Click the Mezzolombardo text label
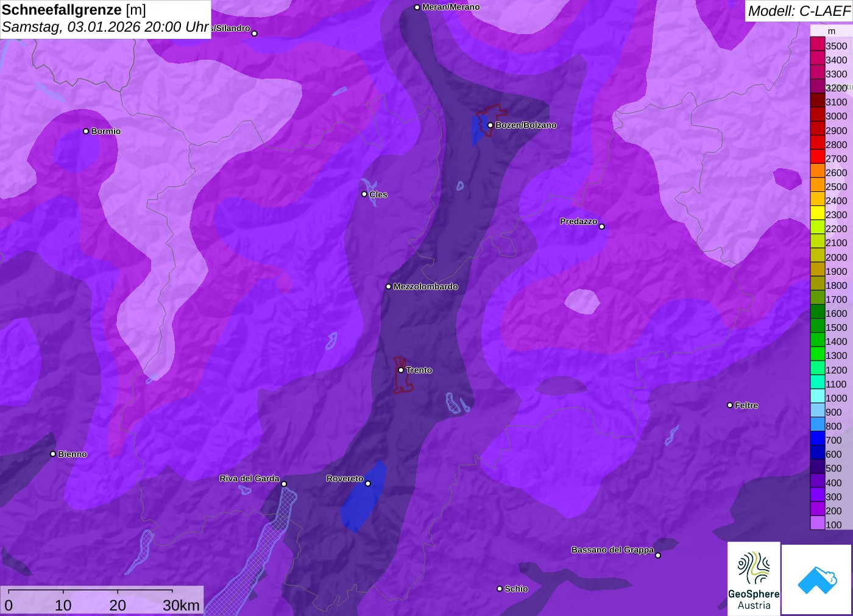Viewport: 853px width, 616px height. click(426, 286)
